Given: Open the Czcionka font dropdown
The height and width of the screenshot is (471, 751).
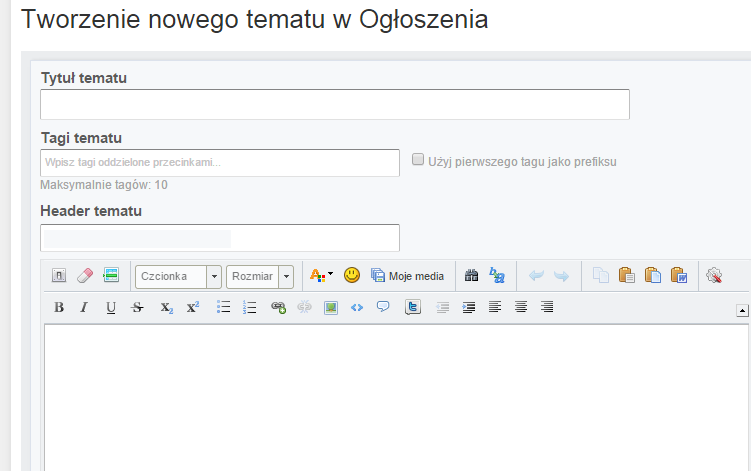Looking at the screenshot, I should coord(178,277).
